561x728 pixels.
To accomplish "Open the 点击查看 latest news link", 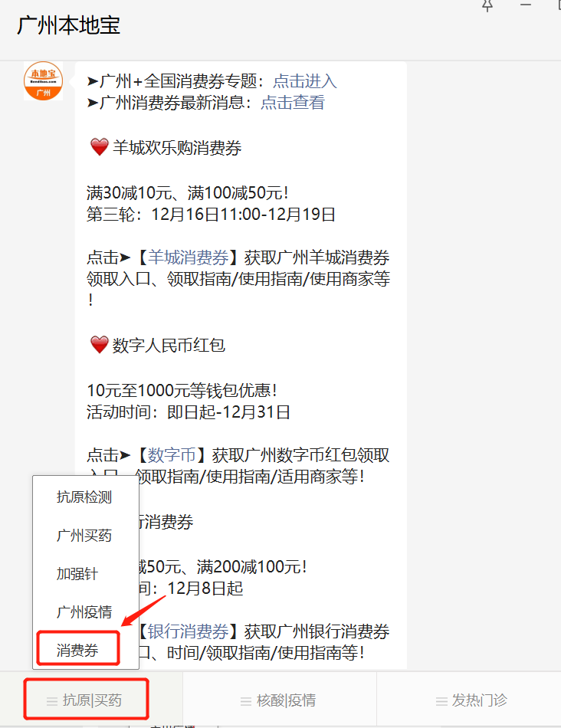I will pos(293,103).
